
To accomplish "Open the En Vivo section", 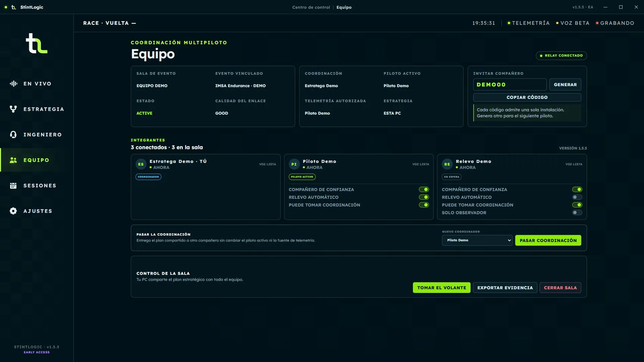I will (37, 84).
